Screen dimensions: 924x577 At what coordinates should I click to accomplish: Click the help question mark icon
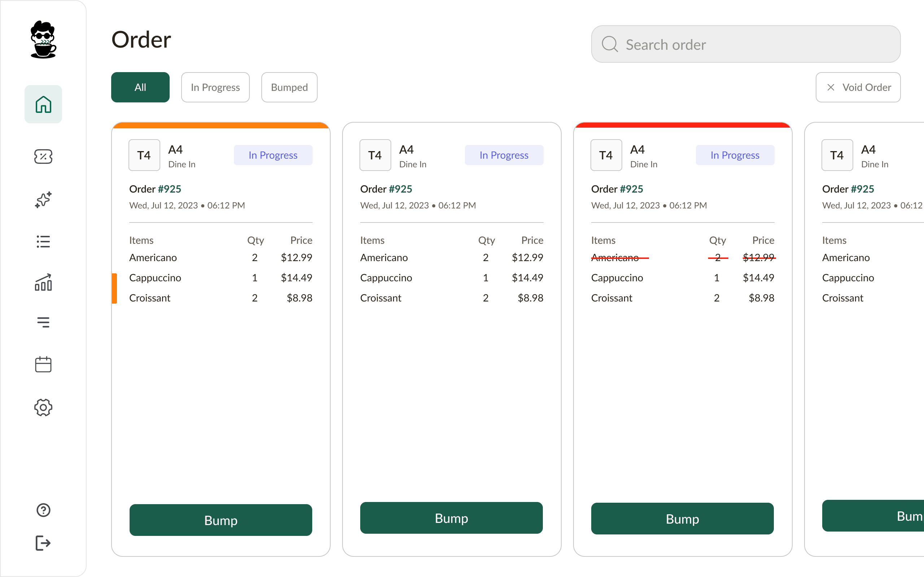[43, 510]
